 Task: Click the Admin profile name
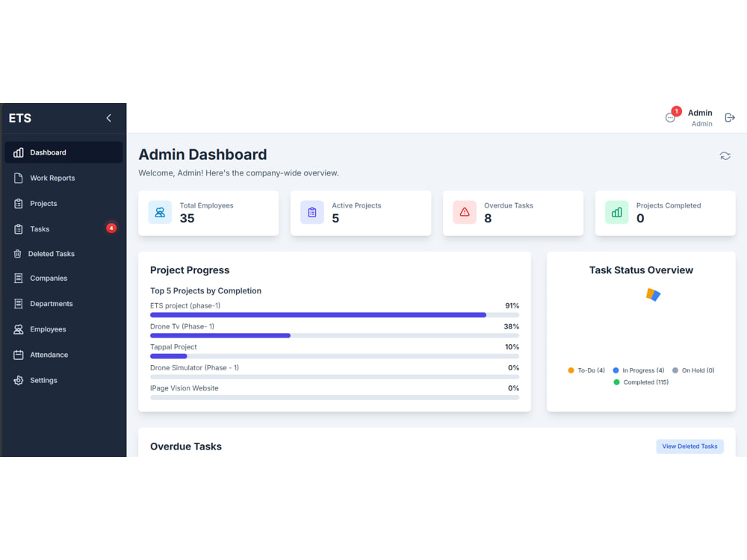(x=700, y=113)
